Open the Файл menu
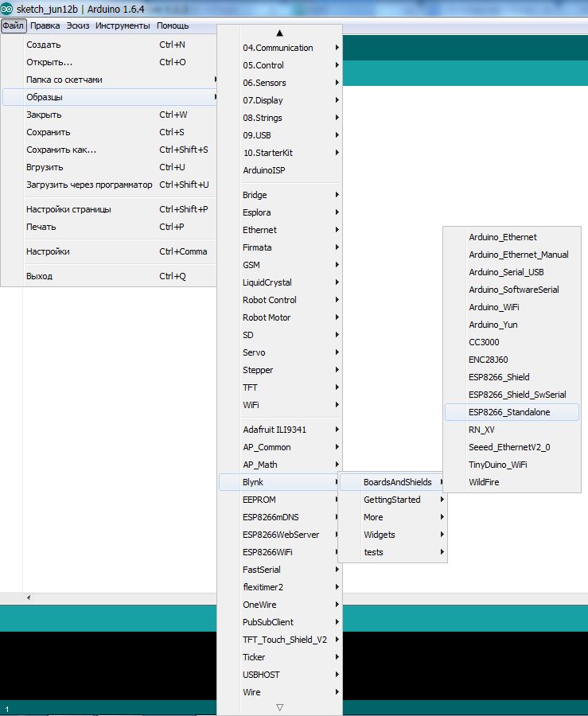Image resolution: width=588 pixels, height=716 pixels. pos(14,25)
